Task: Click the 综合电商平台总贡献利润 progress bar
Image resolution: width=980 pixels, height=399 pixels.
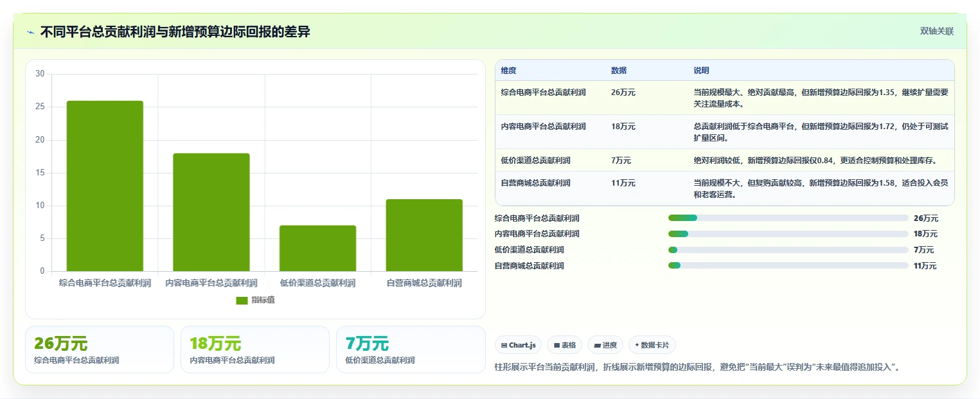Action: click(x=788, y=218)
